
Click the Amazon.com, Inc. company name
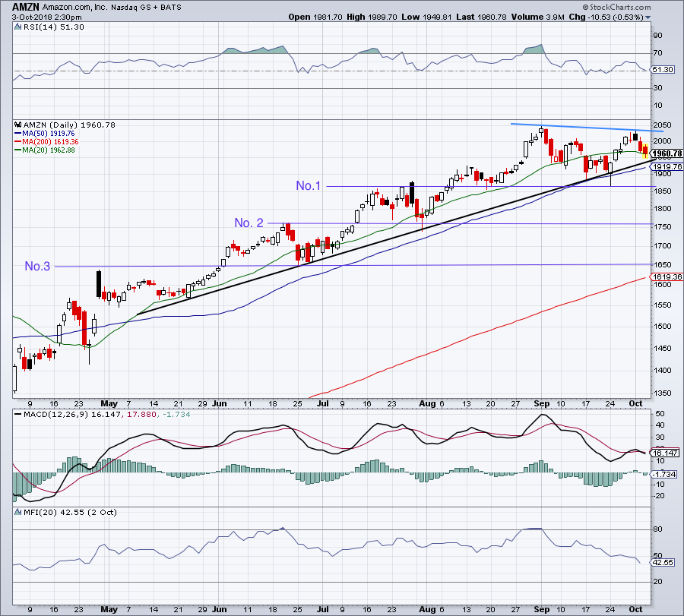[75, 8]
